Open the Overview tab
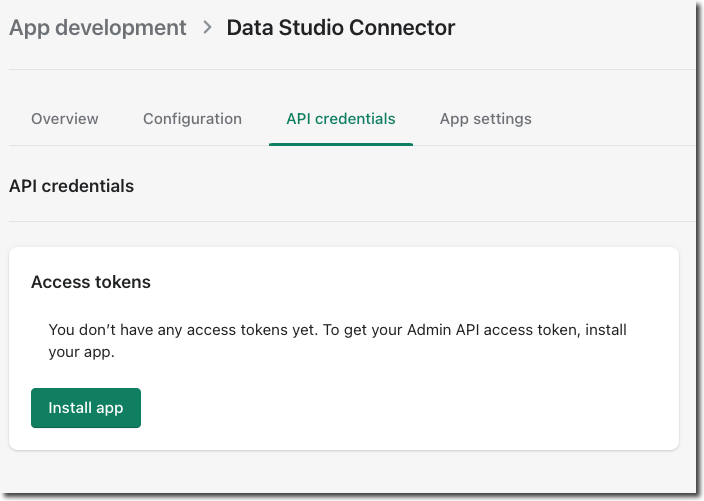The width and height of the screenshot is (704, 501). click(65, 119)
